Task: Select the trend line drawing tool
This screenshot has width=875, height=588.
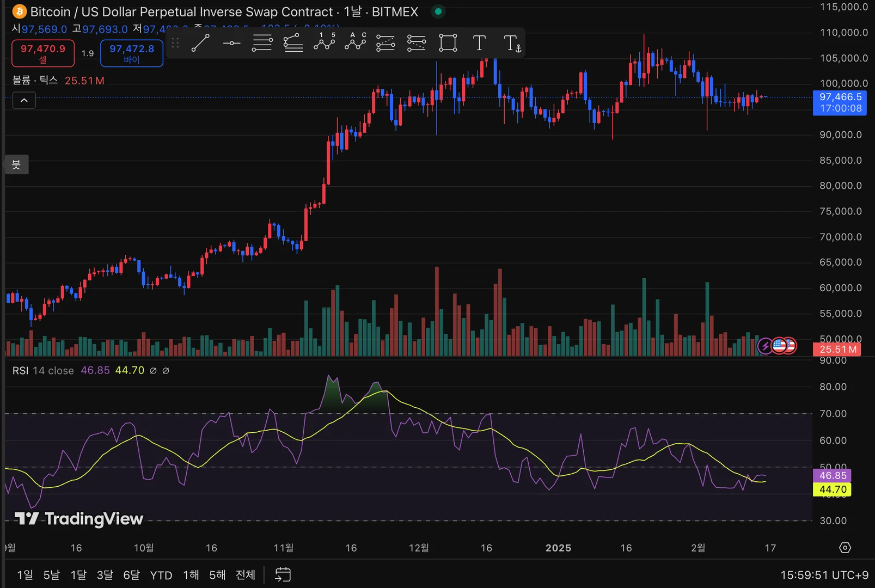Action: (200, 43)
